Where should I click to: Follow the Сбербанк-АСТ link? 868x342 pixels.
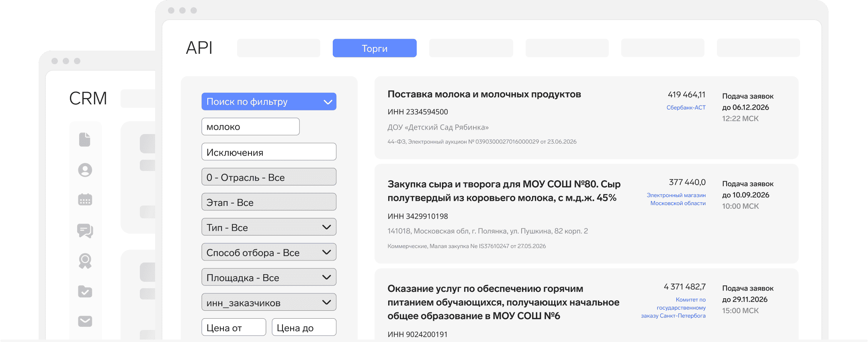[686, 108]
